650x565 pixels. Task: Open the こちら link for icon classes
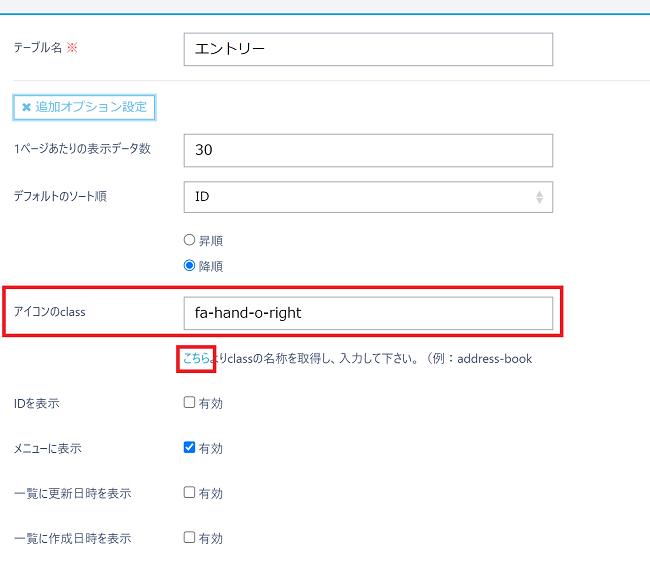pos(196,357)
